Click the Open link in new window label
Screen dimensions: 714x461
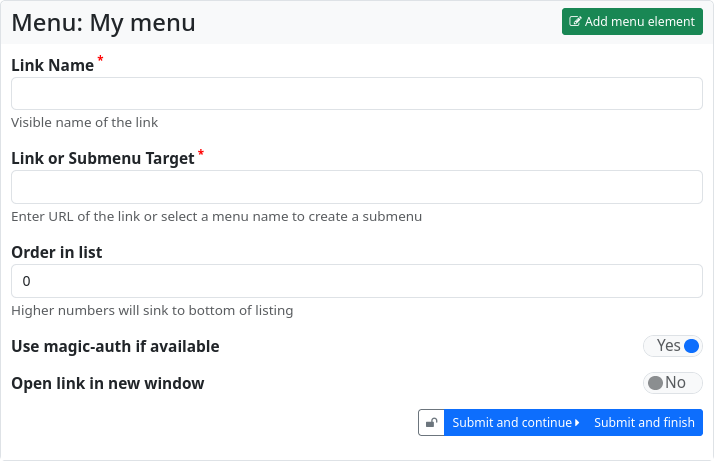tap(108, 383)
